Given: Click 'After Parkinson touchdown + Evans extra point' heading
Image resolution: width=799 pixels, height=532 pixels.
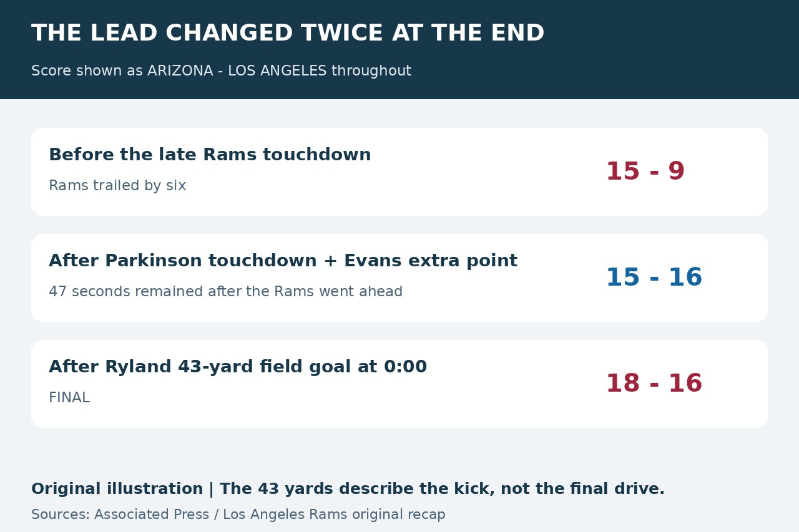Looking at the screenshot, I should pyautogui.click(x=283, y=261).
